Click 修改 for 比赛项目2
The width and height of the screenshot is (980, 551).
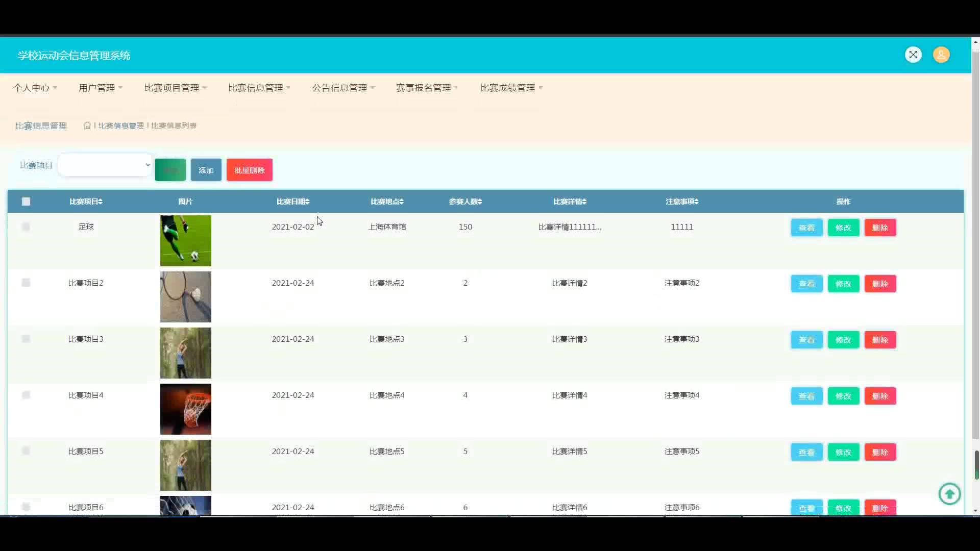click(843, 284)
